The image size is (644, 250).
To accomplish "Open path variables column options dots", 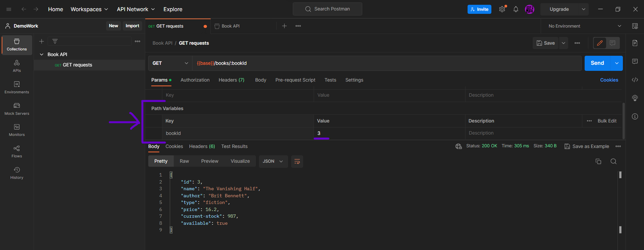I will coord(589,121).
